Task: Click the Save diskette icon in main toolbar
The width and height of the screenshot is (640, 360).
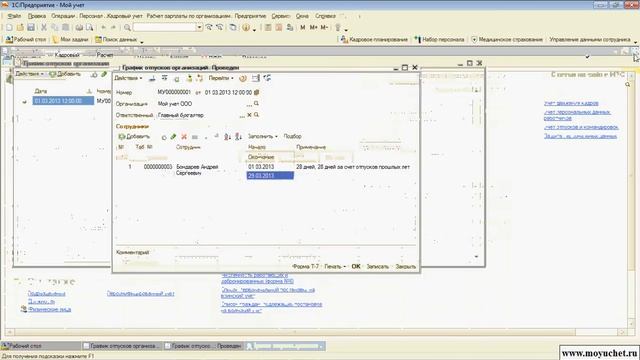Action: pyautogui.click(x=31, y=27)
